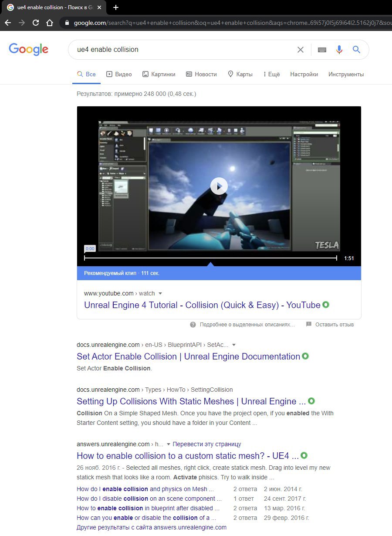Open Инструменты search tools
This screenshot has width=392, height=536.
pos(346,75)
